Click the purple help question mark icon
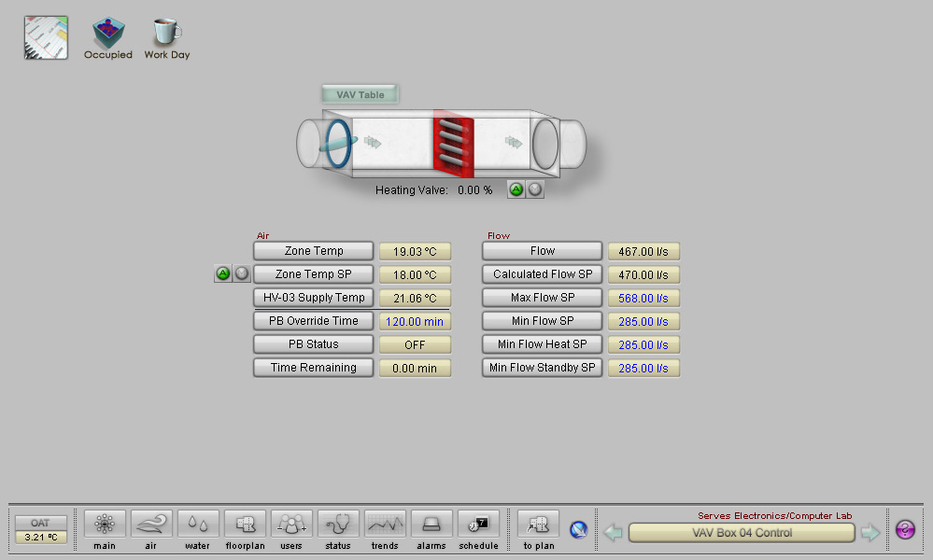This screenshot has width=933, height=560. tap(905, 530)
